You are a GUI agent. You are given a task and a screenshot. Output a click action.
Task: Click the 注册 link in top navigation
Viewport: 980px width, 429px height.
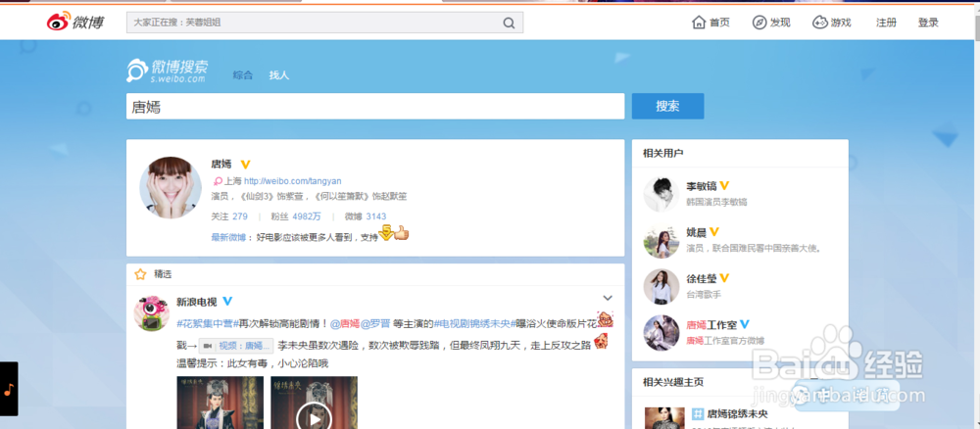click(886, 23)
